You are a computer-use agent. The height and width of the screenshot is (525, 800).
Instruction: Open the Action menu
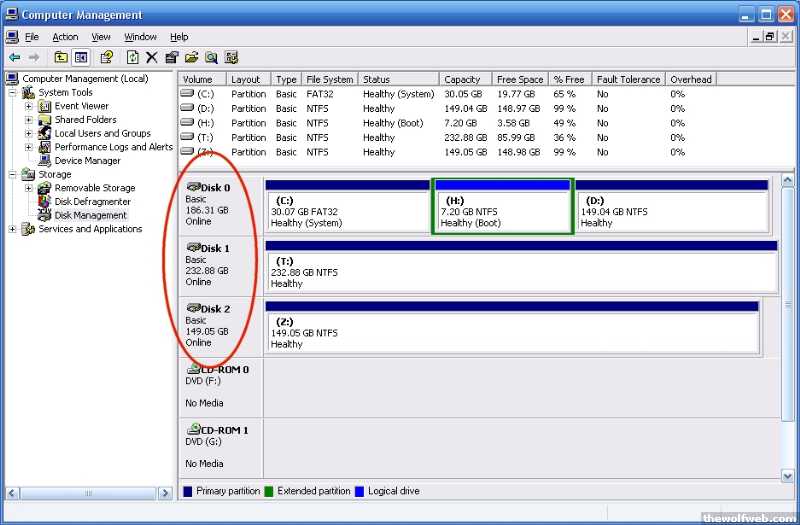click(65, 37)
